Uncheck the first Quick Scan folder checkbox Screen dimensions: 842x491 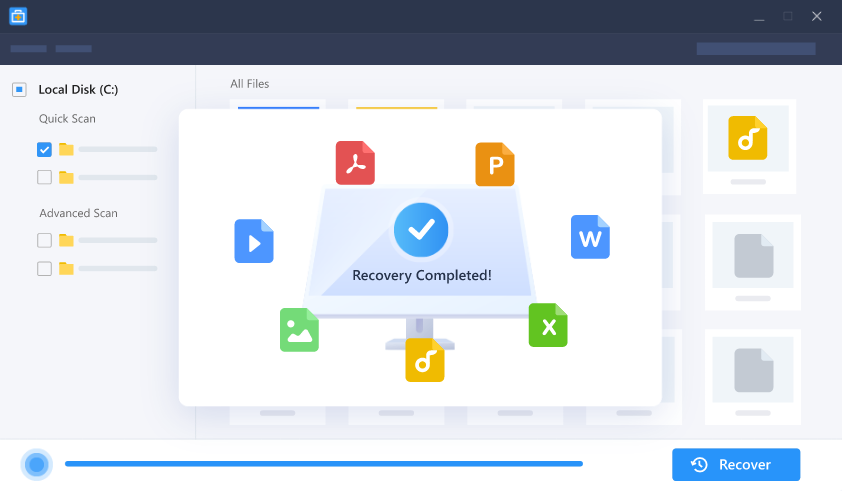pos(44,149)
